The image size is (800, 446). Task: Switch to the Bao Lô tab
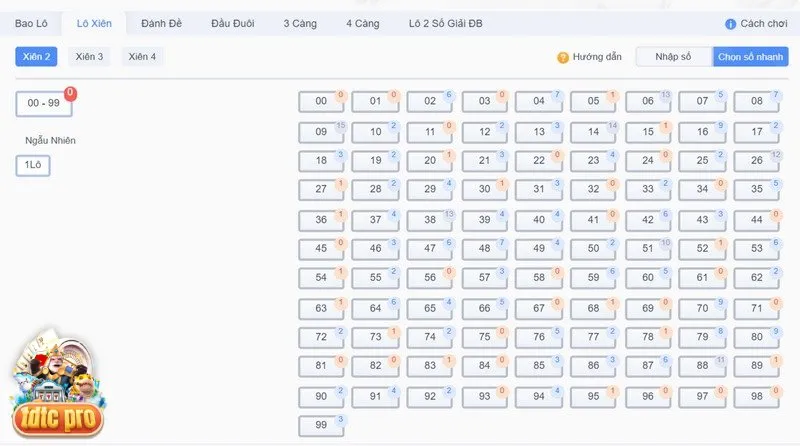[x=31, y=23]
